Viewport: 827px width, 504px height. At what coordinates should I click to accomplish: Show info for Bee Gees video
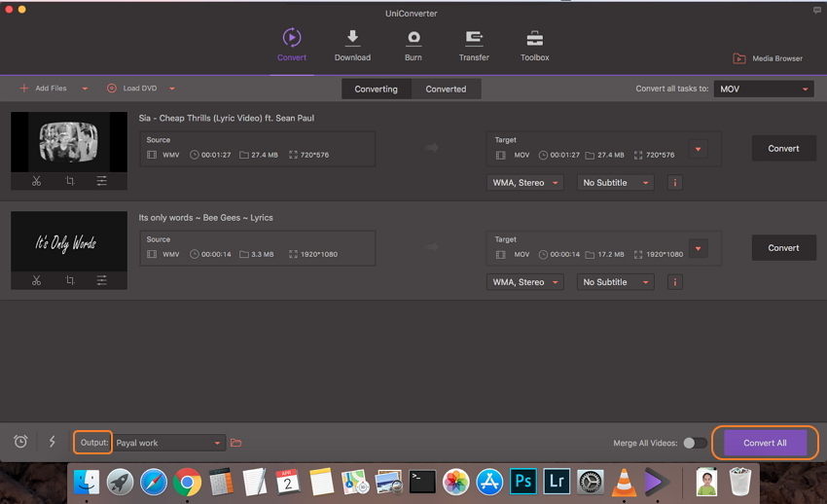pyautogui.click(x=675, y=282)
